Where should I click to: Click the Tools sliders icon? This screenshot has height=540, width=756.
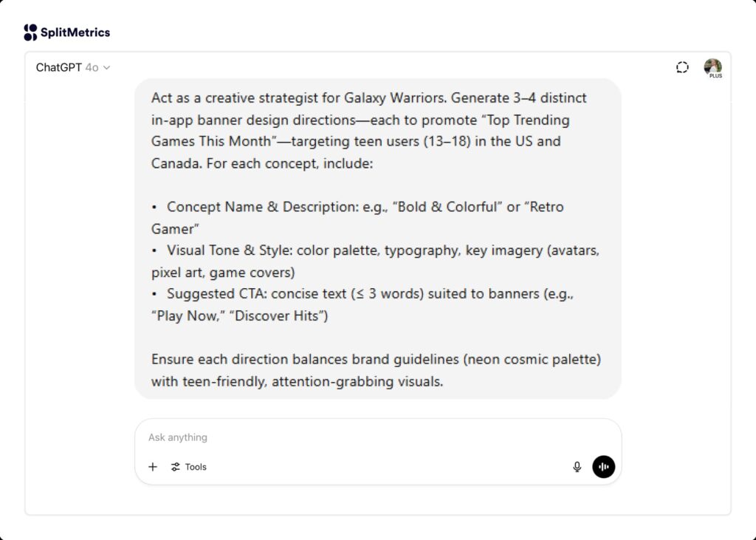pos(176,467)
